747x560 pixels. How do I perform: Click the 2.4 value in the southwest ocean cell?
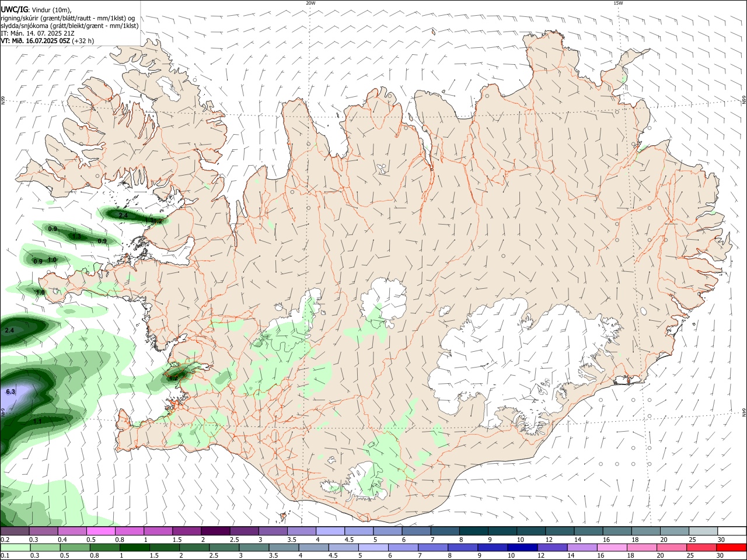coord(9,331)
